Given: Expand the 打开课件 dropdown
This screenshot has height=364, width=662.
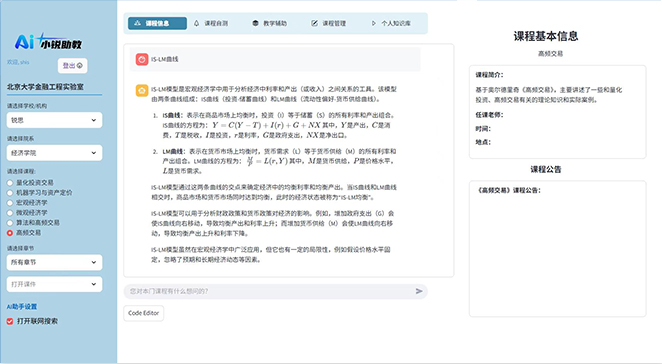Looking at the screenshot, I should point(54,284).
